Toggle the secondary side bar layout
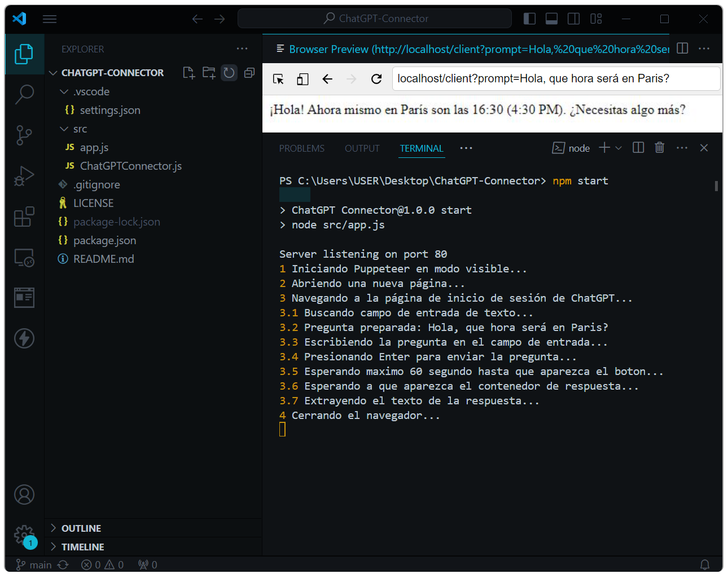728x578 pixels. pyautogui.click(x=573, y=19)
